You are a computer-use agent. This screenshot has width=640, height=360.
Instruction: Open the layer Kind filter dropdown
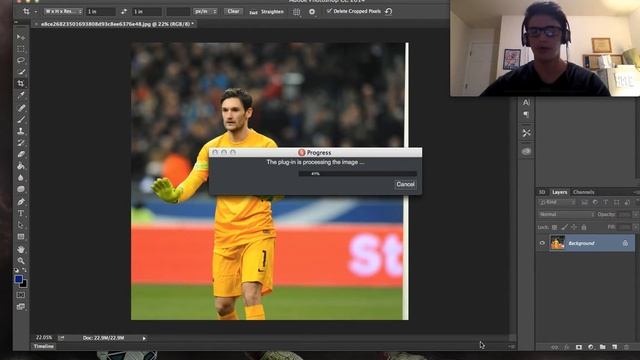point(557,202)
